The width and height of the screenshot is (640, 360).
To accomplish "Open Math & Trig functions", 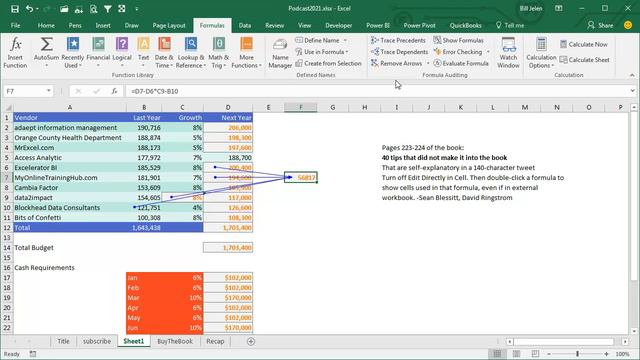I will pyautogui.click(x=218, y=52).
